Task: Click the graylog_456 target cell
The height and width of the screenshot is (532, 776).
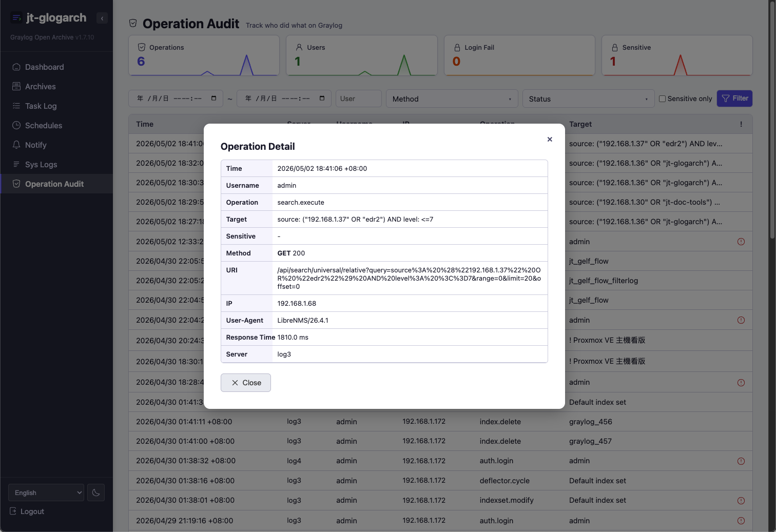Action: coord(591,422)
